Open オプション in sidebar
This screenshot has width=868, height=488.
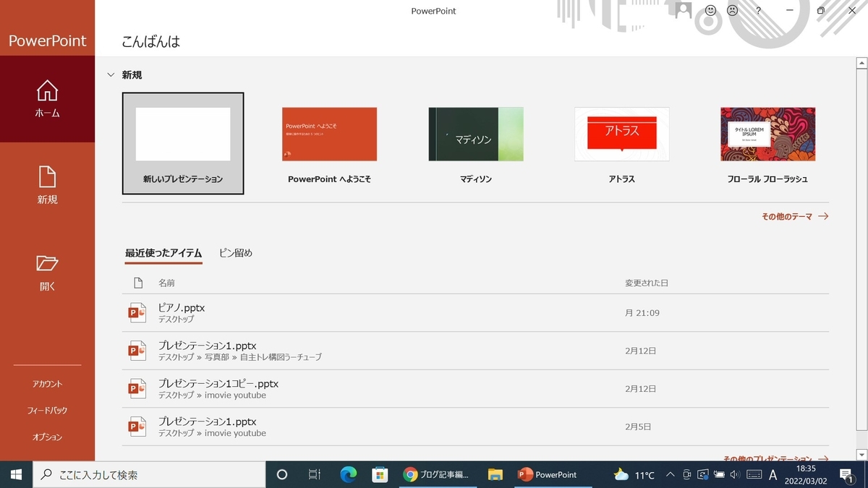tap(47, 437)
